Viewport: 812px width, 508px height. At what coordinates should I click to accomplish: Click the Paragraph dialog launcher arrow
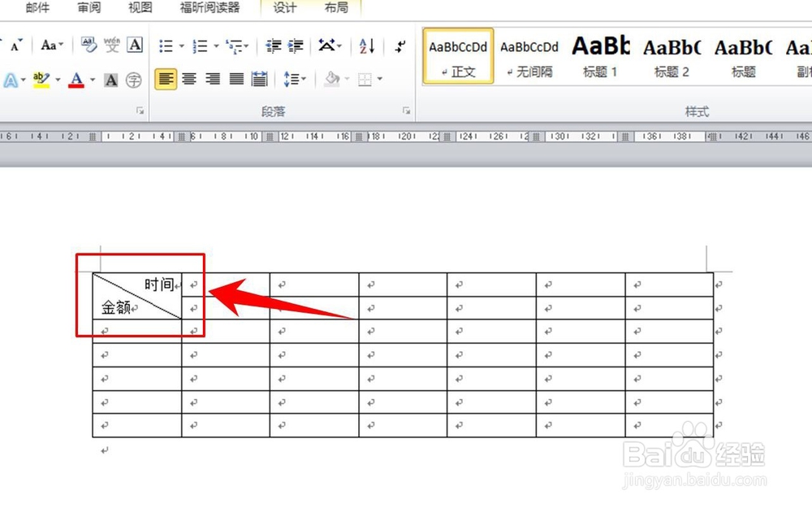coord(406,110)
